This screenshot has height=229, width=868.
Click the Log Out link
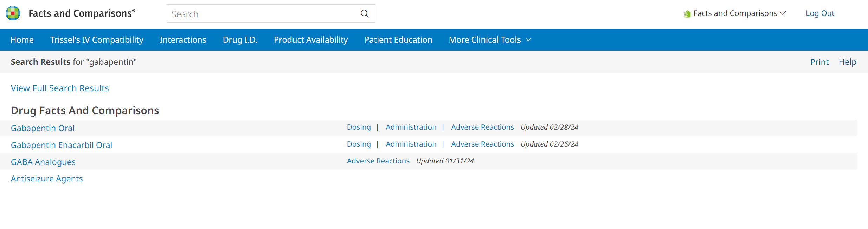click(x=820, y=13)
